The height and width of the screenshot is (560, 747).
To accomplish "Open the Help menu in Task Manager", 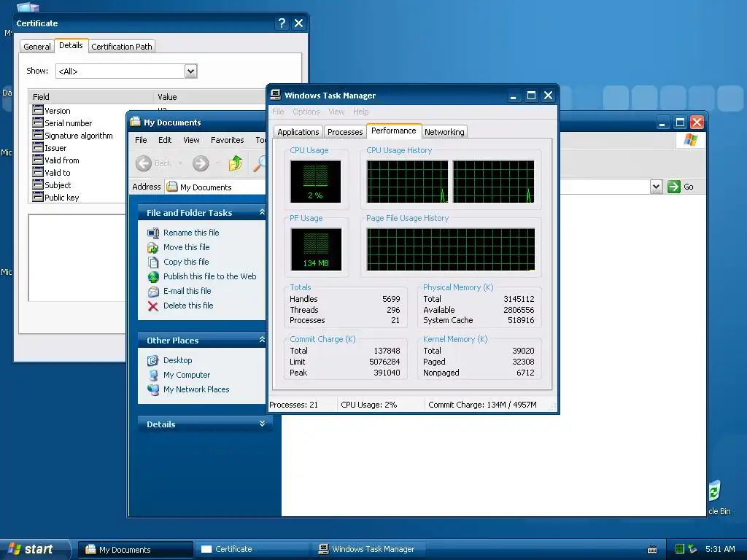I will click(x=360, y=112).
